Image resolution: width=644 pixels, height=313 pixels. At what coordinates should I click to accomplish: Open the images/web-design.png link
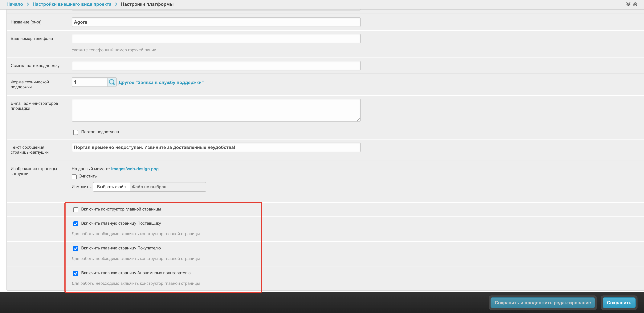(x=135, y=169)
